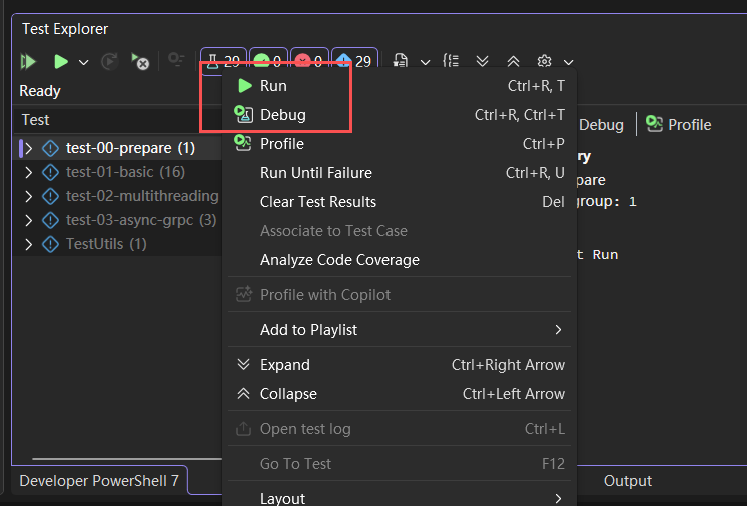Click the green Run icon in menu
This screenshot has width=747, height=506.
[x=244, y=86]
